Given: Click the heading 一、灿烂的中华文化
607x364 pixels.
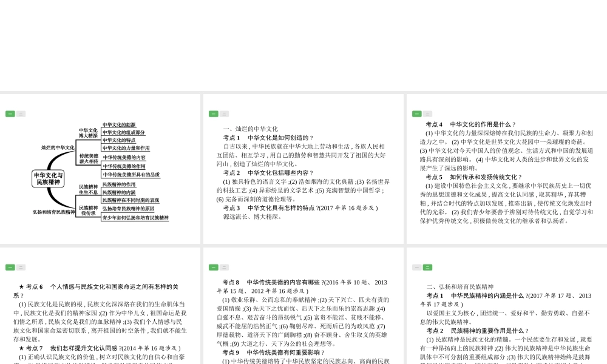Looking at the screenshot, I should click(251, 129).
